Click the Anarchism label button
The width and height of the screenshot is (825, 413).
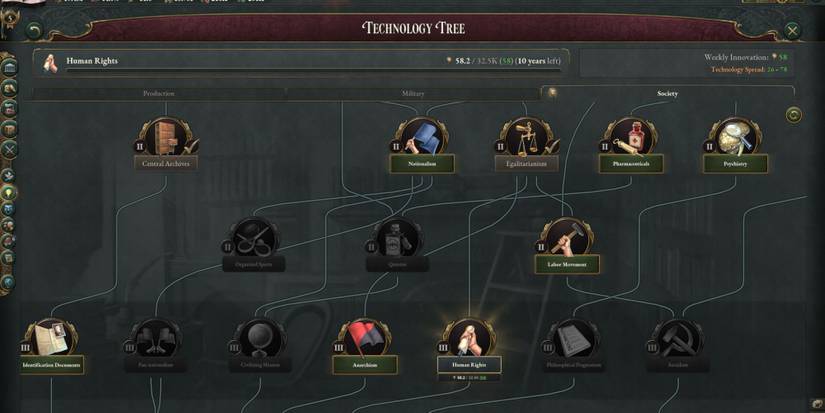pos(365,365)
